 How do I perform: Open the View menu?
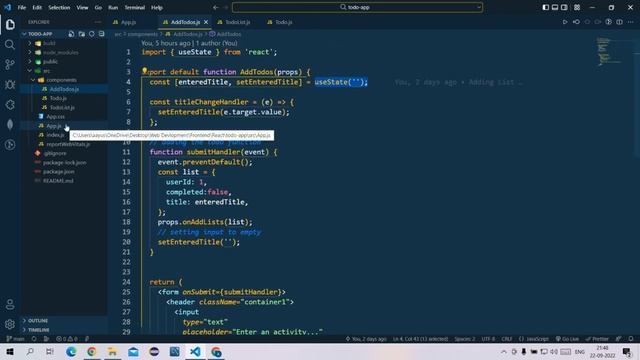coord(82,7)
